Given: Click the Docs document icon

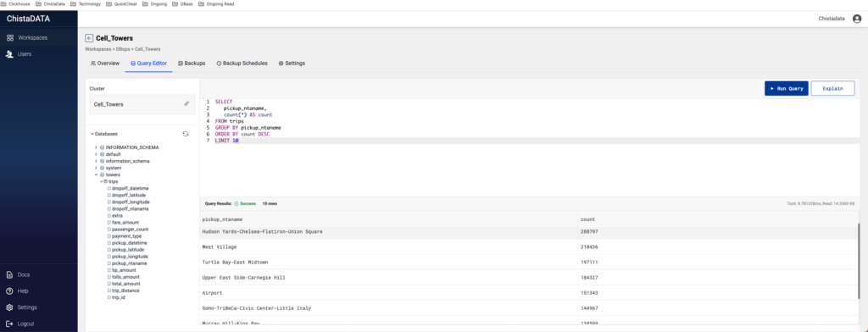Looking at the screenshot, I should [9, 274].
